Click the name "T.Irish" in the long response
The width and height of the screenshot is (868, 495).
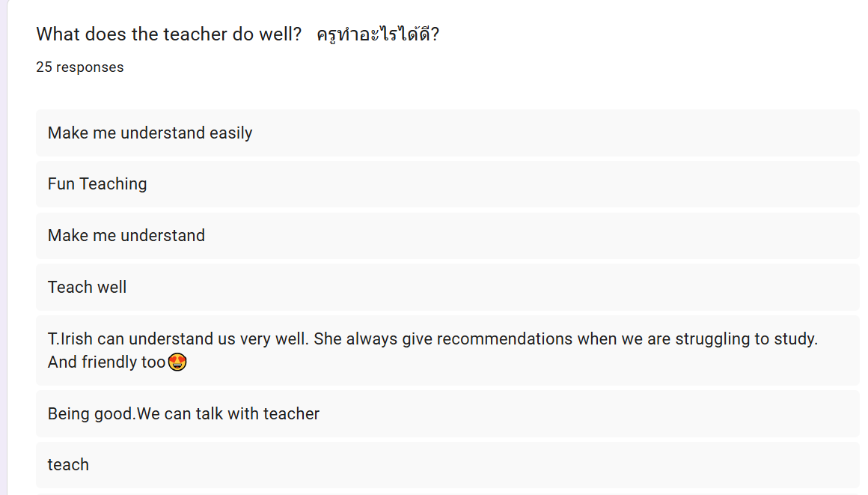pyautogui.click(x=70, y=339)
